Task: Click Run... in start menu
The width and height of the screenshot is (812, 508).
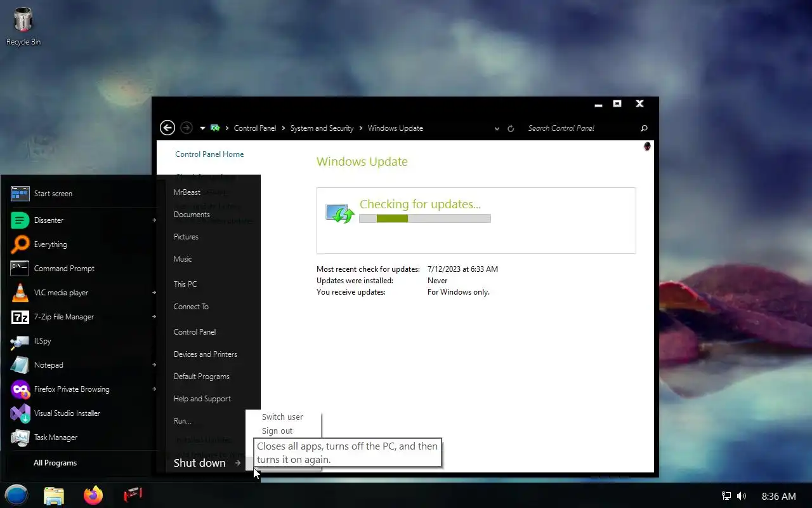Action: (183, 421)
